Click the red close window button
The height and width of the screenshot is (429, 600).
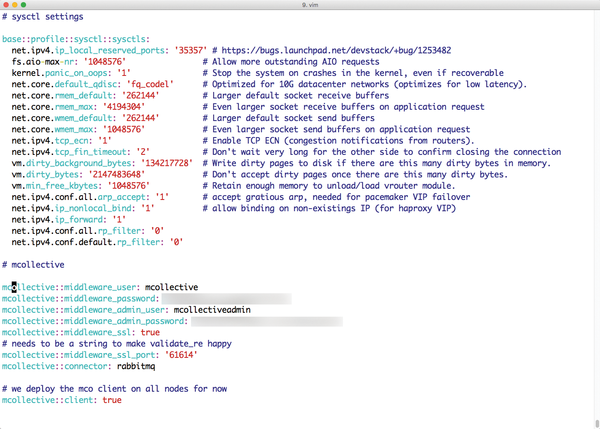pos(6,5)
